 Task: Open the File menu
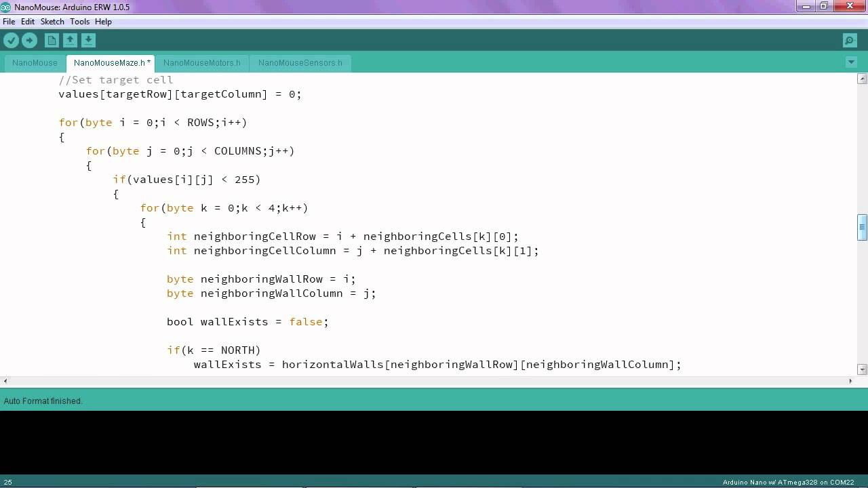(9, 22)
